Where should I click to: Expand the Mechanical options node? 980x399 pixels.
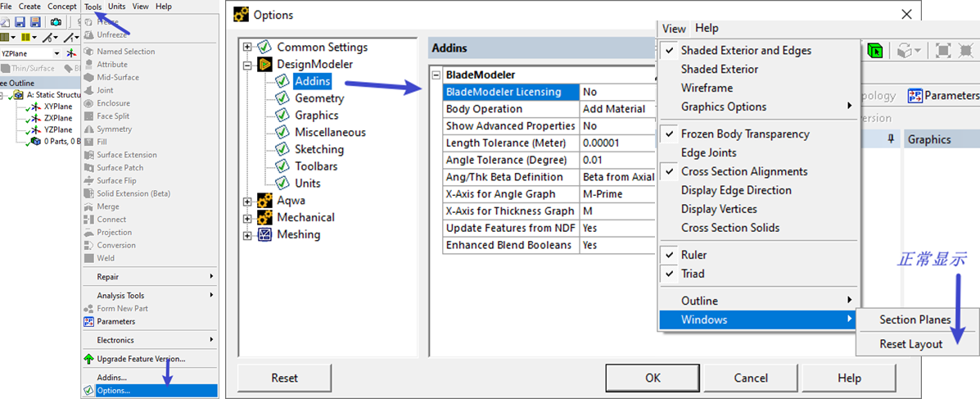point(247,218)
